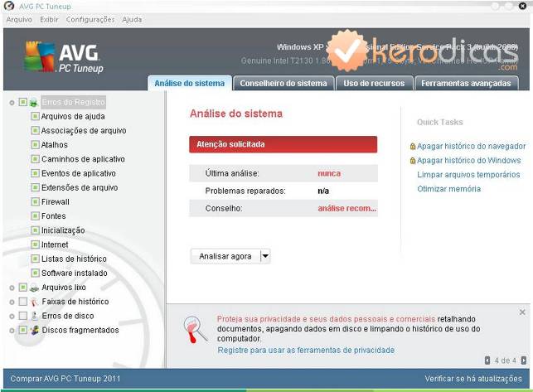Uncheck the Atalhos checkbox
The width and height of the screenshot is (533, 392).
[x=35, y=145]
